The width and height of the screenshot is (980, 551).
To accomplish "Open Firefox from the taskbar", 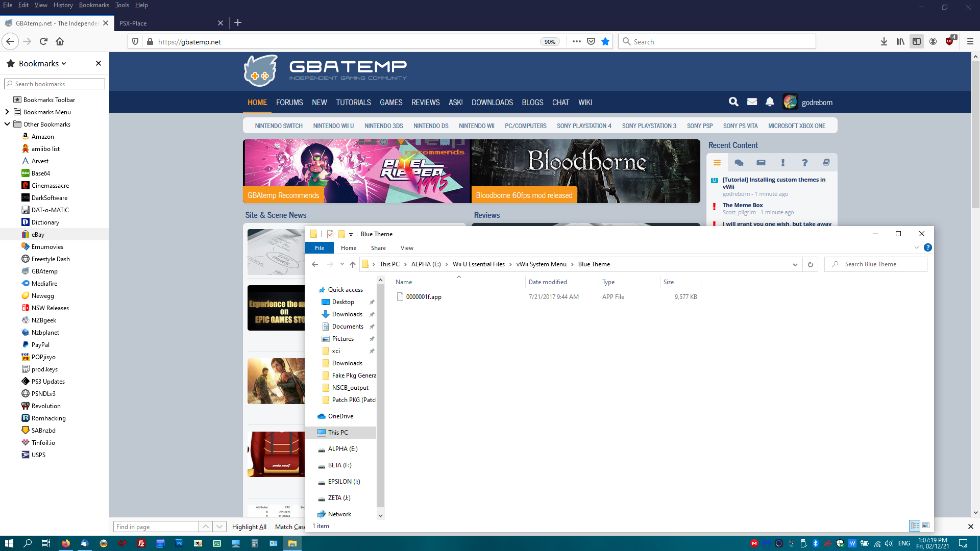I will pos(66,543).
